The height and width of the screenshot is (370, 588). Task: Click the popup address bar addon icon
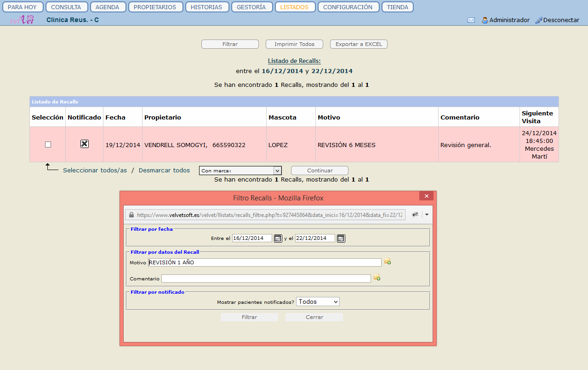click(415, 215)
